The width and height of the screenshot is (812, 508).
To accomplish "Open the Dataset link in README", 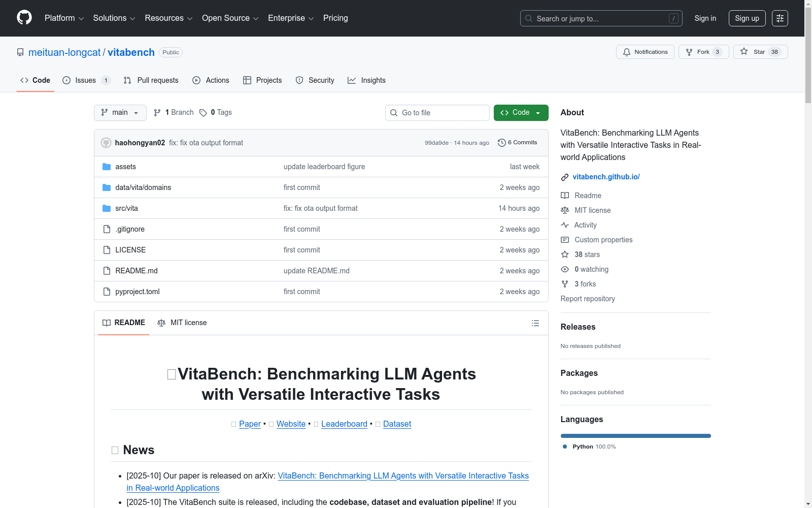I will tap(397, 424).
